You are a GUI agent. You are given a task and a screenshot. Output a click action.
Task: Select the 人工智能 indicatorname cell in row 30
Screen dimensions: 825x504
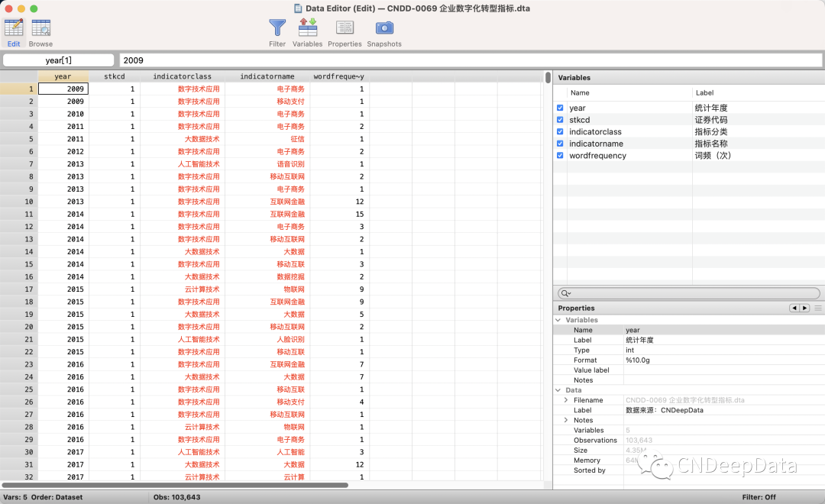267,452
